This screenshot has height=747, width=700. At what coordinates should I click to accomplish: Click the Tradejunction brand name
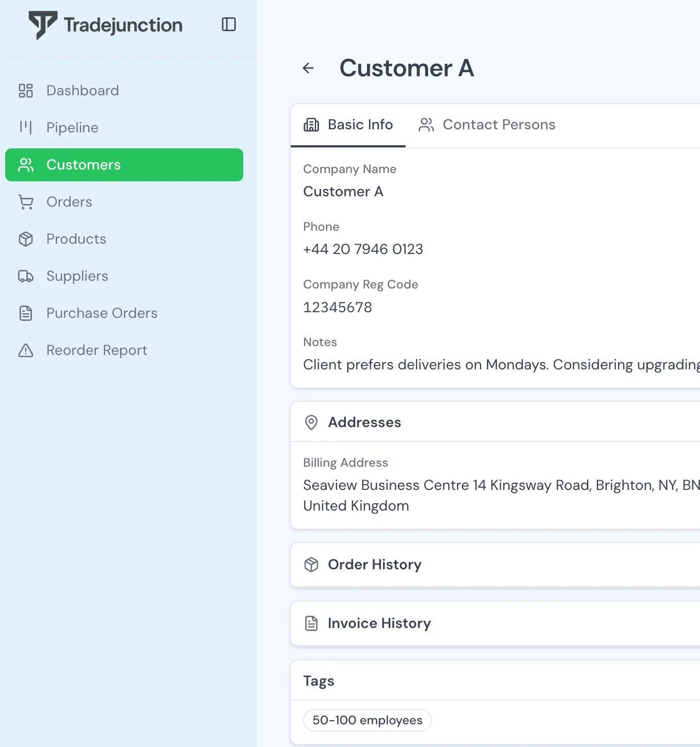(x=123, y=25)
